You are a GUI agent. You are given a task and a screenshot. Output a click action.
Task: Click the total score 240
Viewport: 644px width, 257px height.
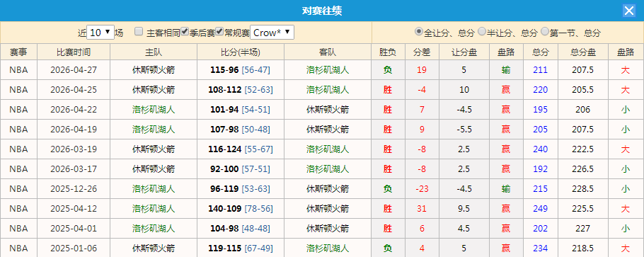[540, 149]
